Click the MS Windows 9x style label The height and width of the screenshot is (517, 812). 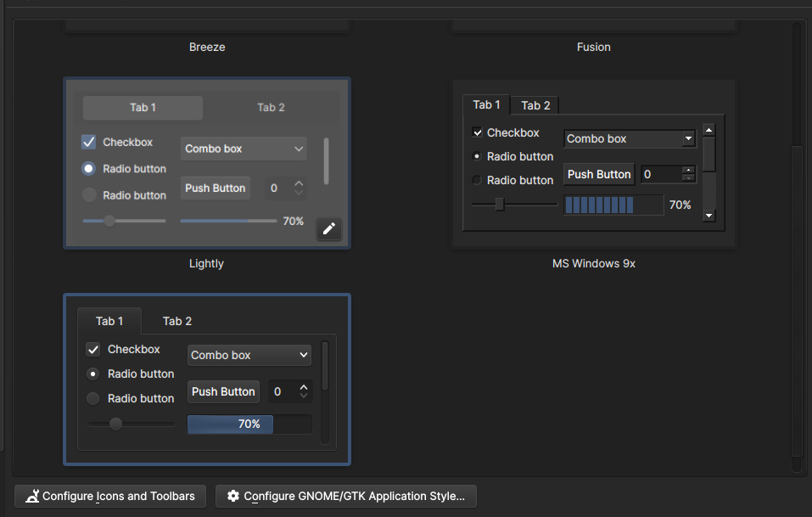(x=593, y=264)
